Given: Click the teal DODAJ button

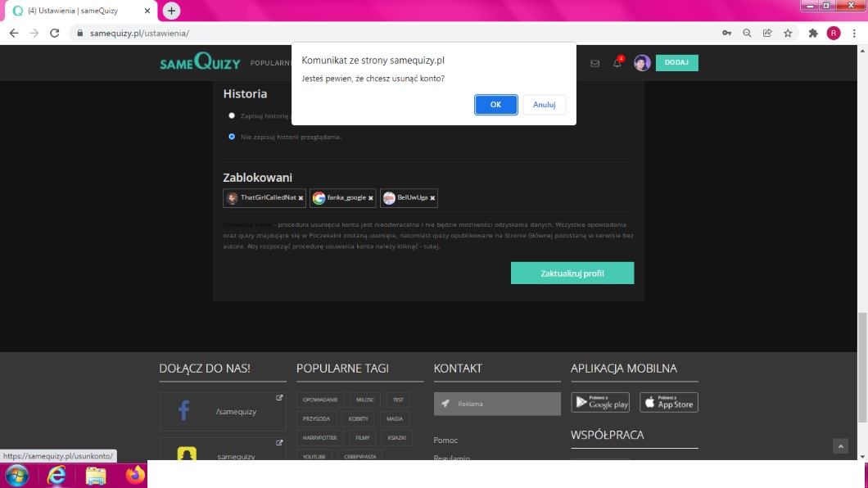Looking at the screenshot, I should (x=676, y=63).
